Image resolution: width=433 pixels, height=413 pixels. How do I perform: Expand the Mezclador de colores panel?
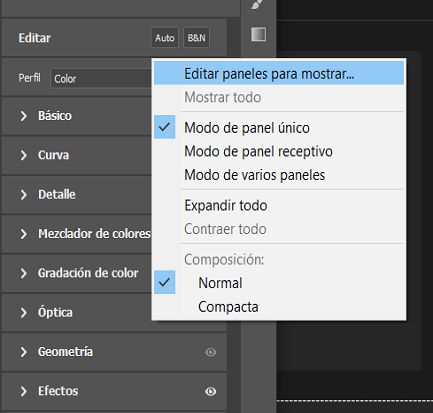click(23, 234)
